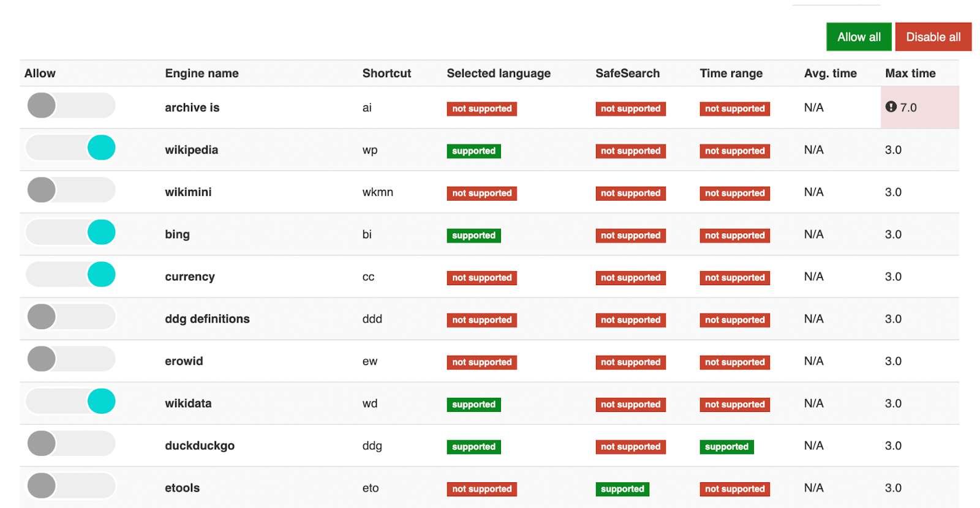The width and height of the screenshot is (980, 508).
Task: Click the 'ddd' shortcut cell
Action: [x=372, y=319]
